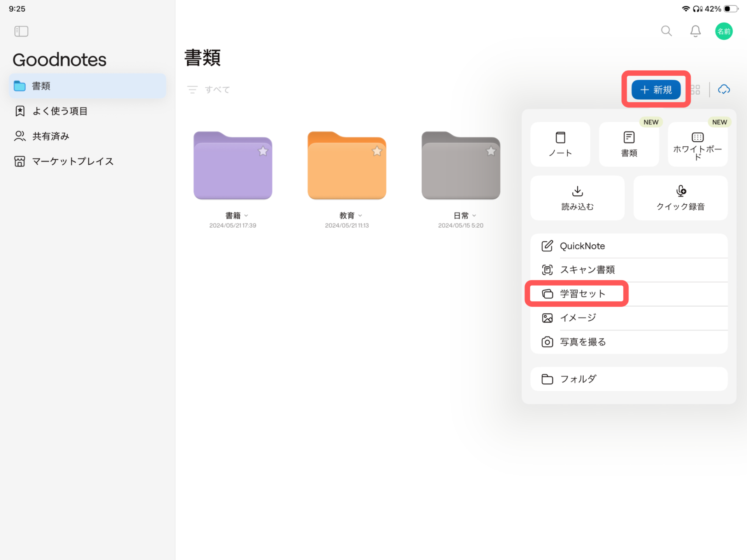Expand chevron next to 書籍 folder name

click(x=246, y=216)
